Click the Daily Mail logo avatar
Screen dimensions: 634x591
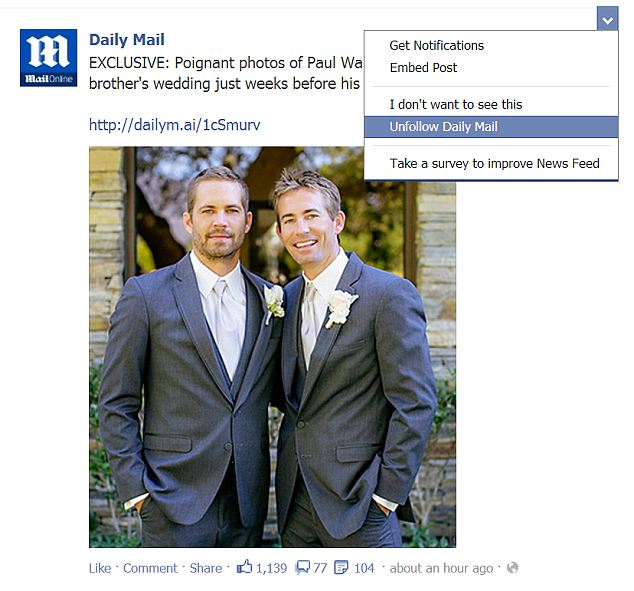[49, 58]
